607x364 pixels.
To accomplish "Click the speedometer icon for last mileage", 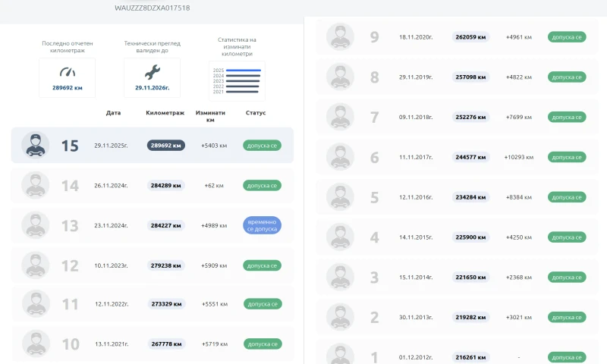I will point(68,72).
